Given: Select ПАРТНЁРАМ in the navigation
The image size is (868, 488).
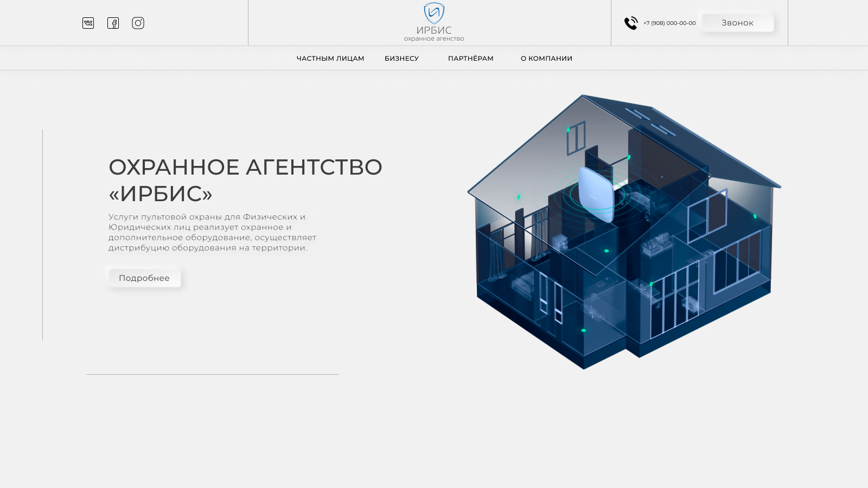Looking at the screenshot, I should pyautogui.click(x=471, y=59).
